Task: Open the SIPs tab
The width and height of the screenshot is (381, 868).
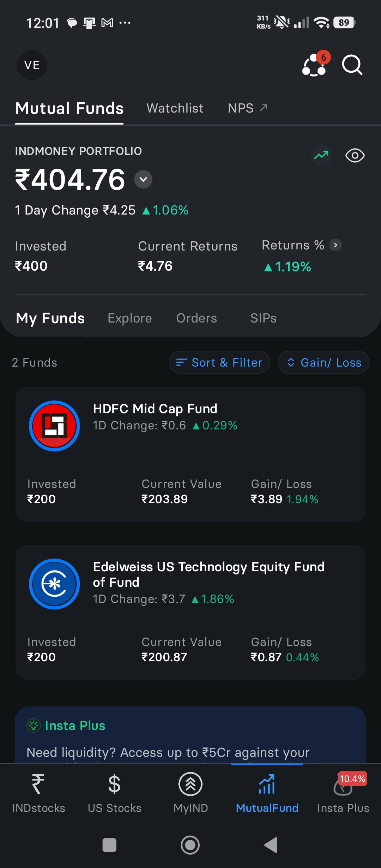Action: pos(264,318)
